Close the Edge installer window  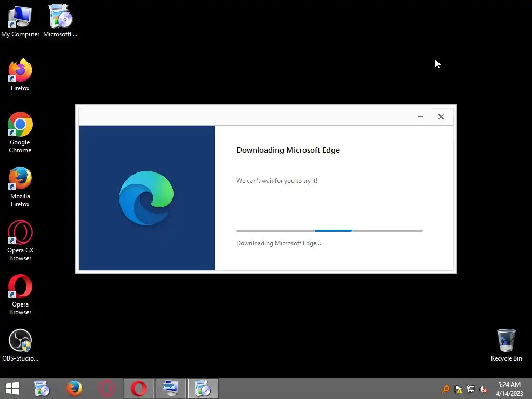tap(441, 117)
